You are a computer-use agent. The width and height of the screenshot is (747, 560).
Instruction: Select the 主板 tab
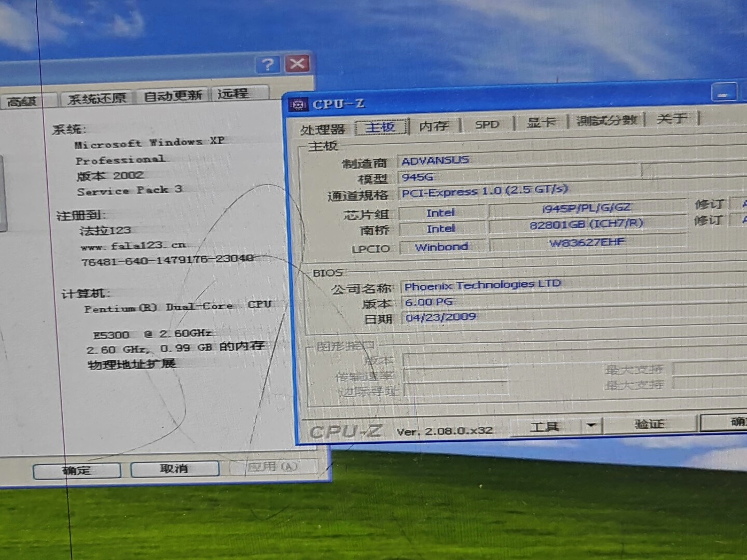pyautogui.click(x=380, y=127)
